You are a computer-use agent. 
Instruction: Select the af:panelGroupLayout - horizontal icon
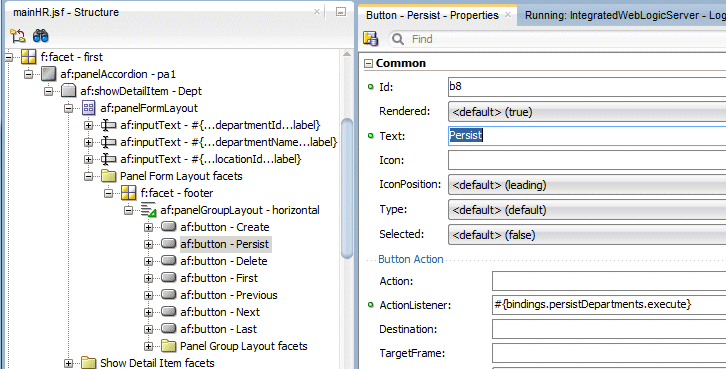(149, 210)
